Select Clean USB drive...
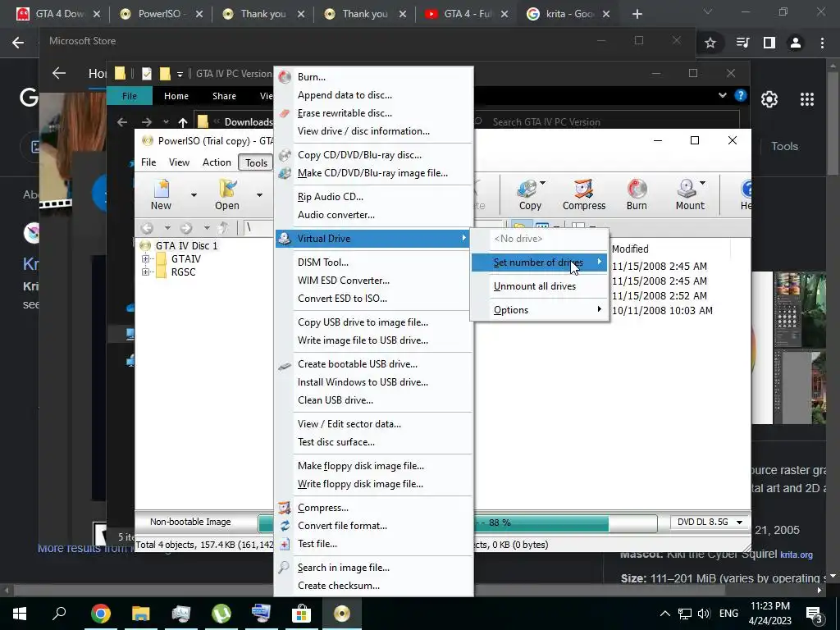 pyautogui.click(x=374, y=400)
